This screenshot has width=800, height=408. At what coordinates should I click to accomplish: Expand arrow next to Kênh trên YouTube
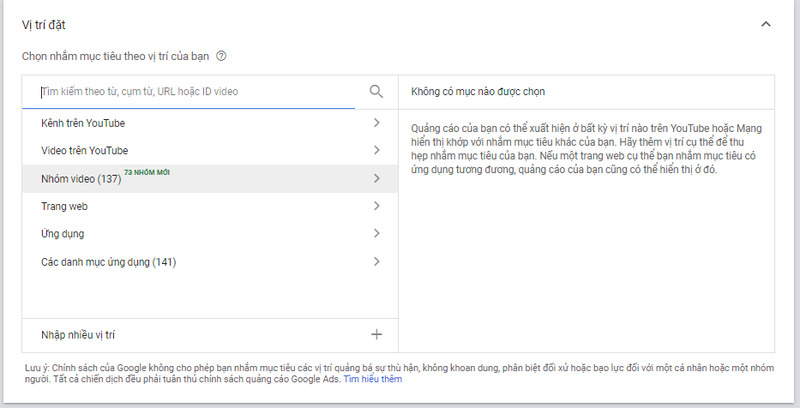tap(376, 123)
